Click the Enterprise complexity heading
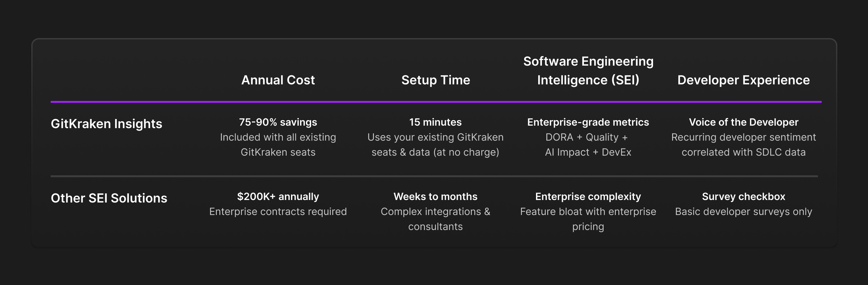868x285 pixels. [x=588, y=197]
